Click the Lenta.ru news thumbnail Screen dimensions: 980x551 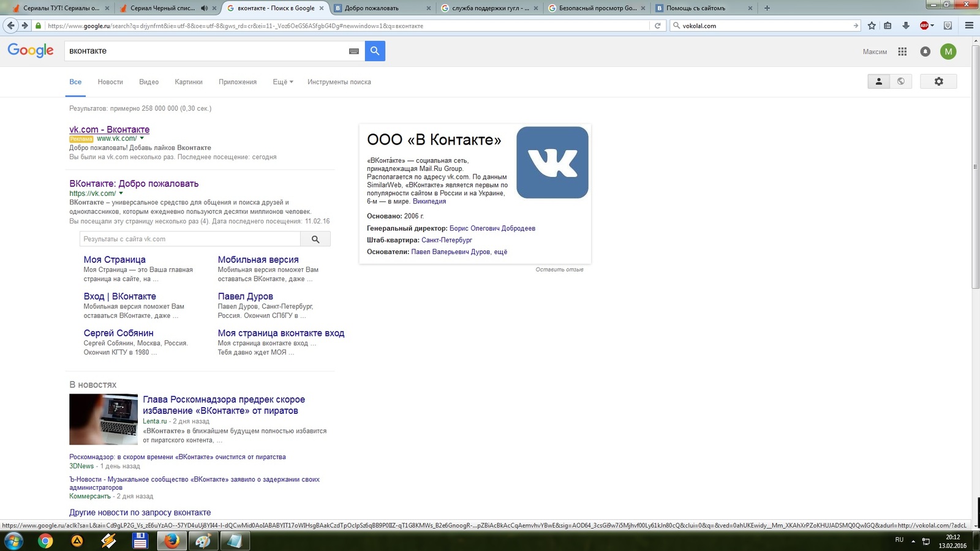(104, 419)
